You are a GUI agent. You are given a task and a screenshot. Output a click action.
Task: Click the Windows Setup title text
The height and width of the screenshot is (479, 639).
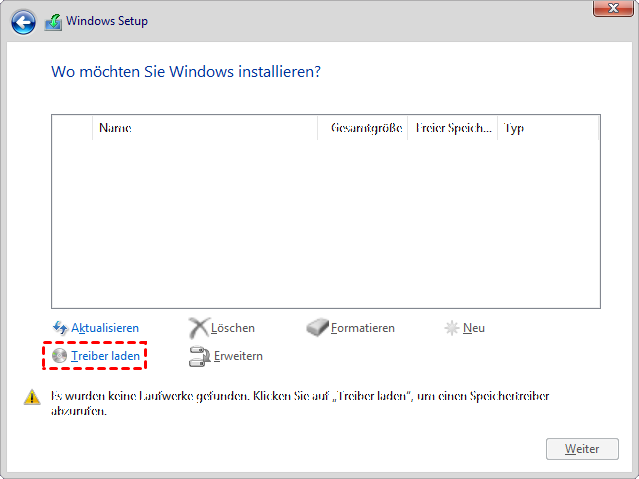point(107,21)
